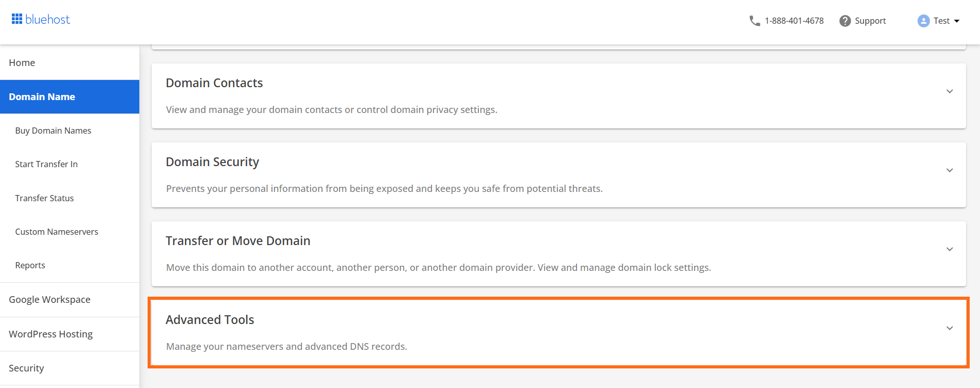Screen dimensions: 980x388
Task: View Transfer Status page
Action: click(44, 198)
